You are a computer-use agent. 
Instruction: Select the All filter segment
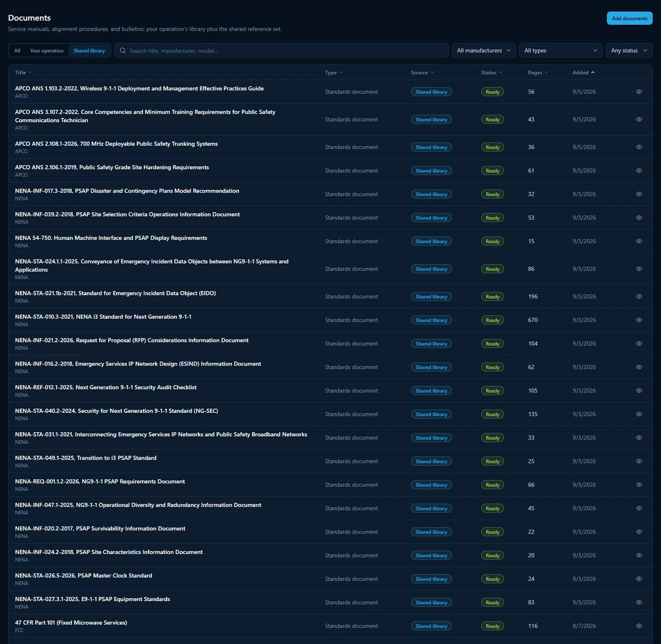(17, 50)
